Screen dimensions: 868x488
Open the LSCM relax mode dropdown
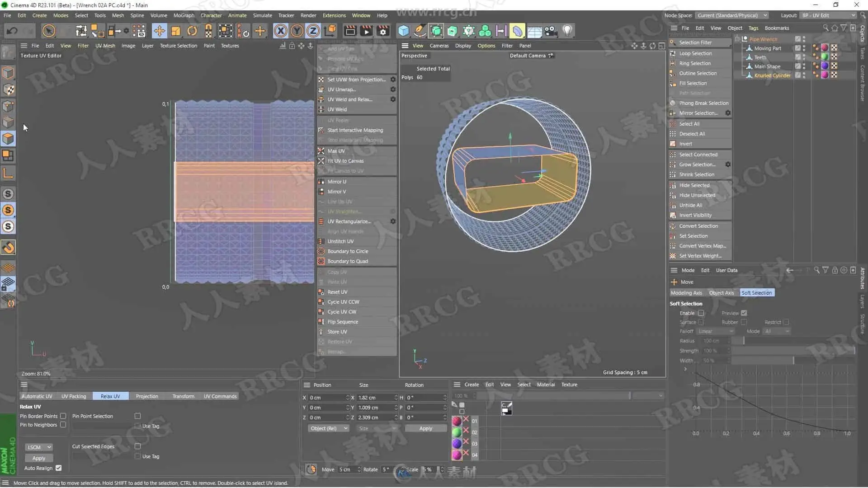(x=39, y=447)
